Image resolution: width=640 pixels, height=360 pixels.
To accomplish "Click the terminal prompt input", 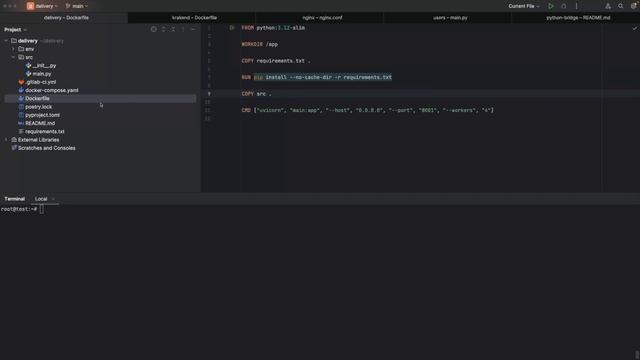I will [42, 209].
